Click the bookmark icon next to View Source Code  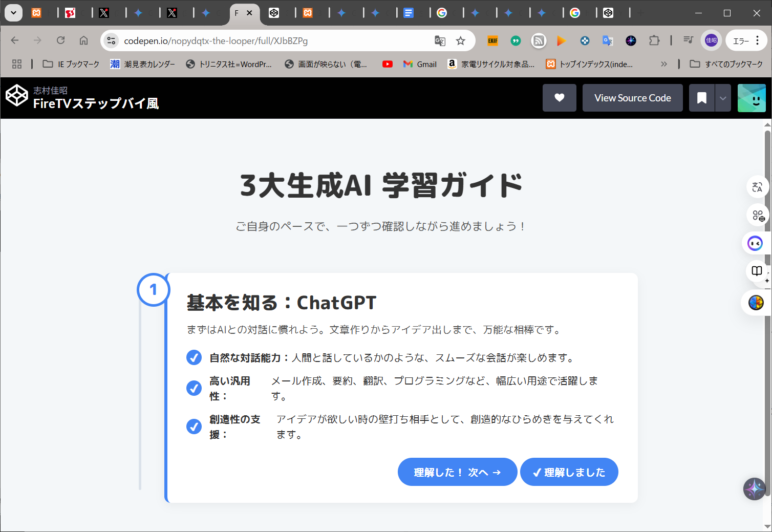(702, 98)
